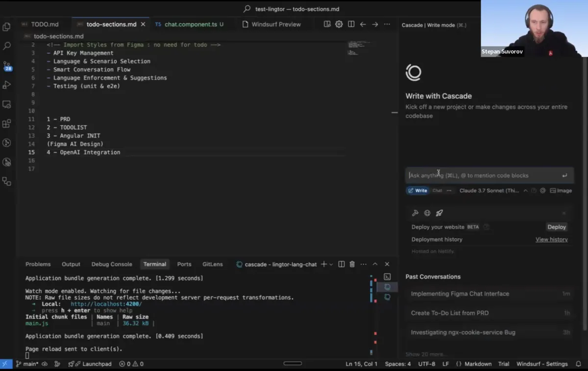The width and height of the screenshot is (588, 371).
Task: Collapse the Cascade tools toolbar section
Action: (564, 213)
